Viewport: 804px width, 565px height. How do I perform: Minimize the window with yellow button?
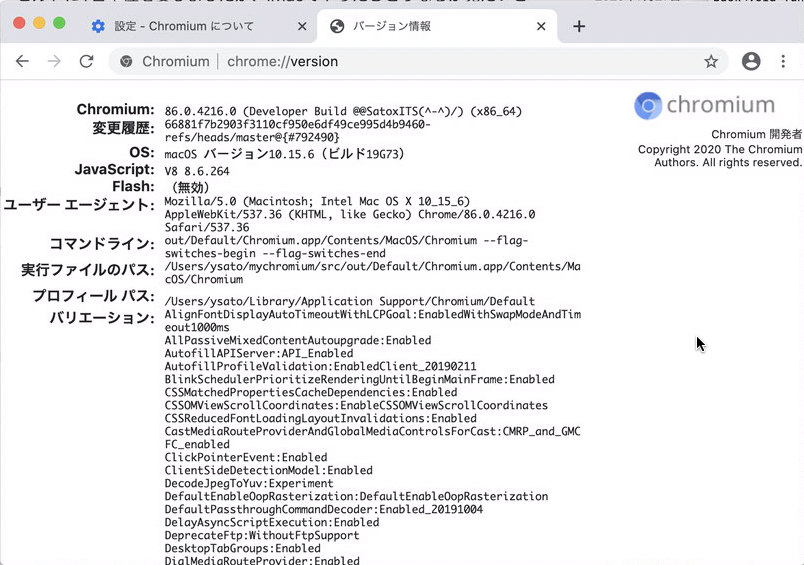tap(39, 23)
